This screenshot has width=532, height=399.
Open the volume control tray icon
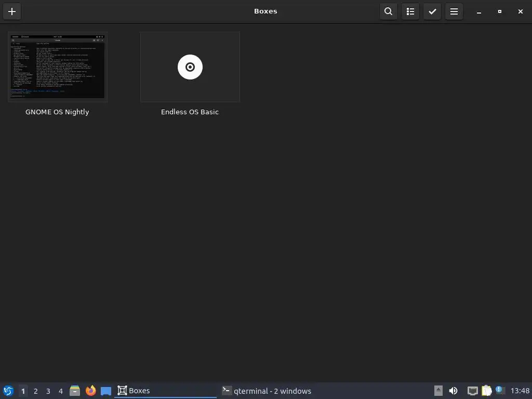453,391
